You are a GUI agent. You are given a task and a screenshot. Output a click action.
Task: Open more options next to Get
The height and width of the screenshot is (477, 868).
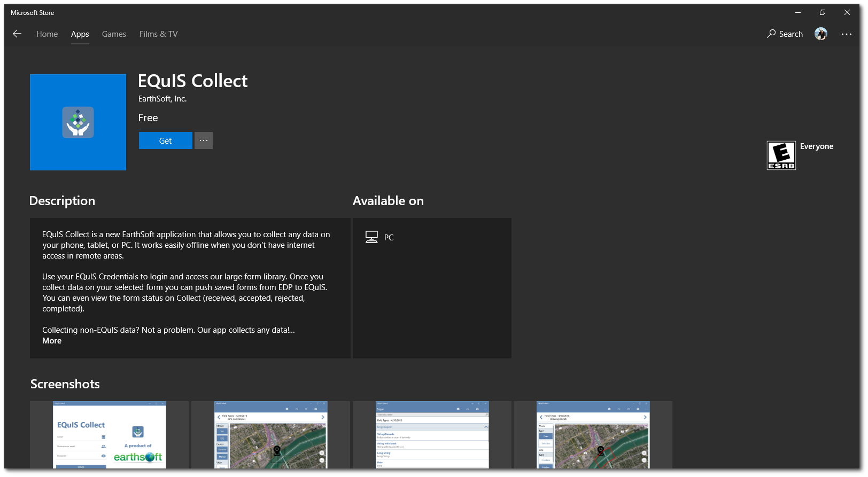click(x=204, y=140)
